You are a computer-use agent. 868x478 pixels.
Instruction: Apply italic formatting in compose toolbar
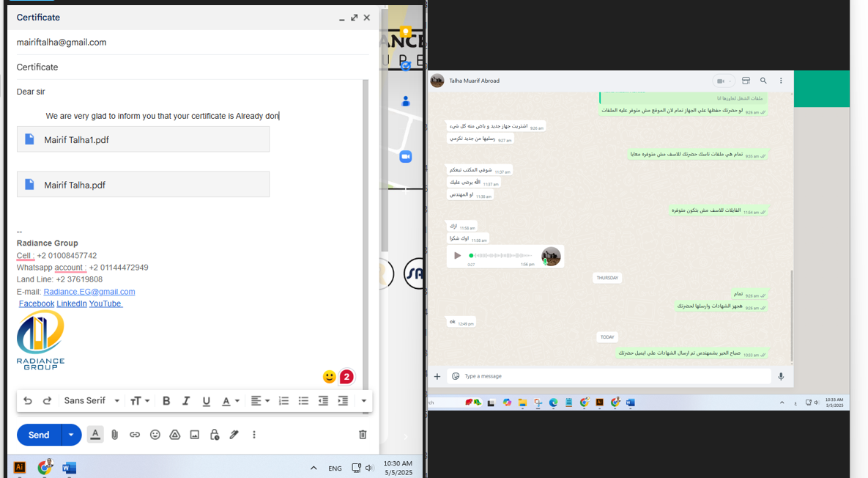pyautogui.click(x=186, y=401)
